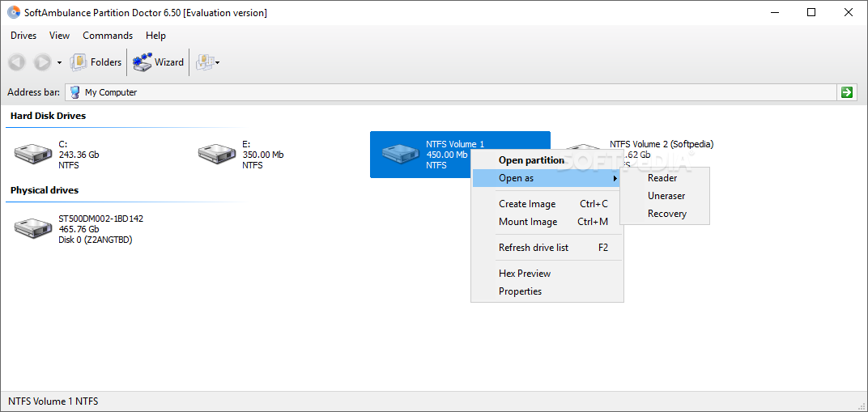Click the Disk 0 (Z2ANGTBD) label
Viewport: 868px width, 412px height.
(96, 240)
